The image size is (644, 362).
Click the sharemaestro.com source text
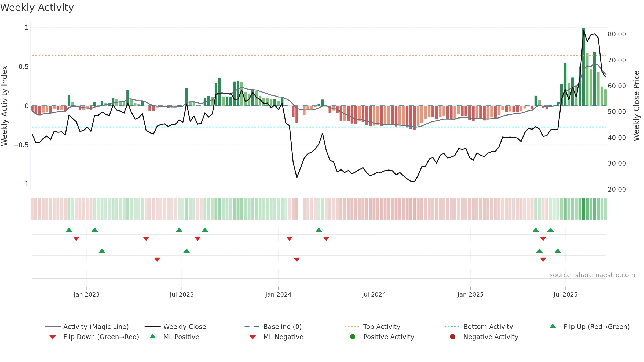tap(592, 275)
